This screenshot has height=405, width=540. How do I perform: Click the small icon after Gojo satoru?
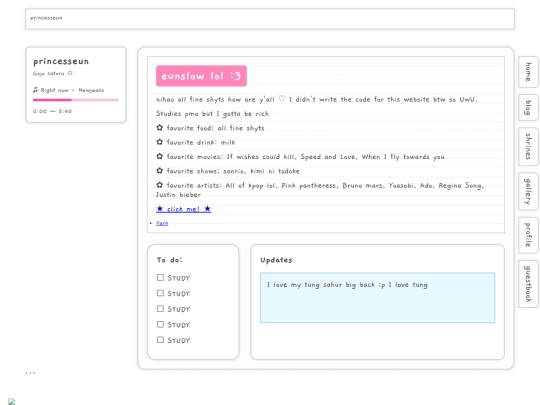(x=70, y=73)
